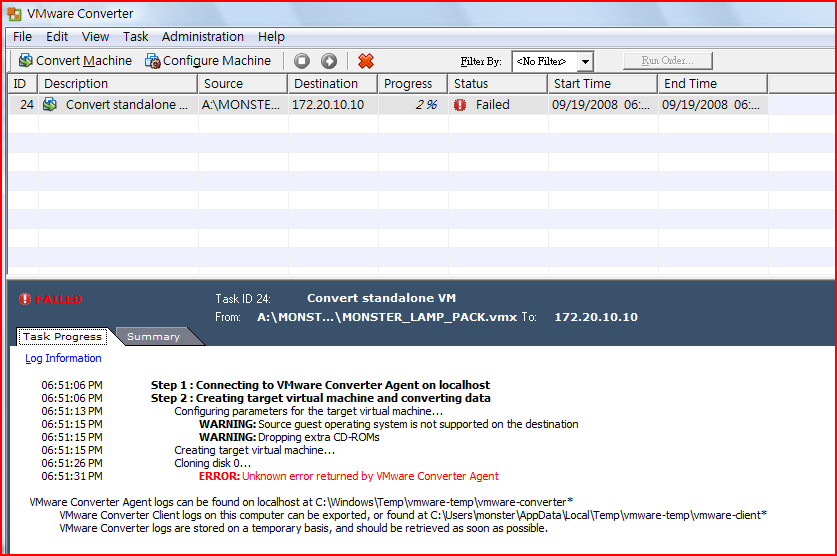Viewport: 837px width, 556px height.
Task: Click the 'Creating target virtual machine...' log line
Action: tap(255, 450)
